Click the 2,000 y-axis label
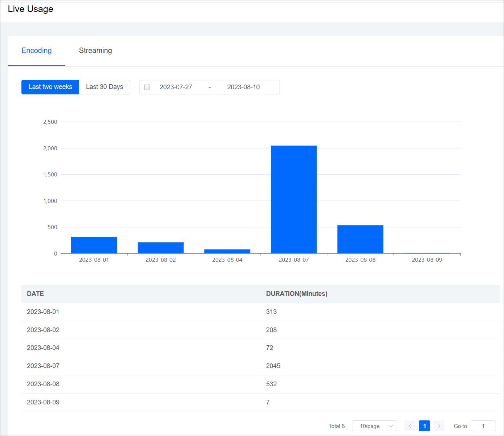Image resolution: width=504 pixels, height=436 pixels. click(50, 148)
